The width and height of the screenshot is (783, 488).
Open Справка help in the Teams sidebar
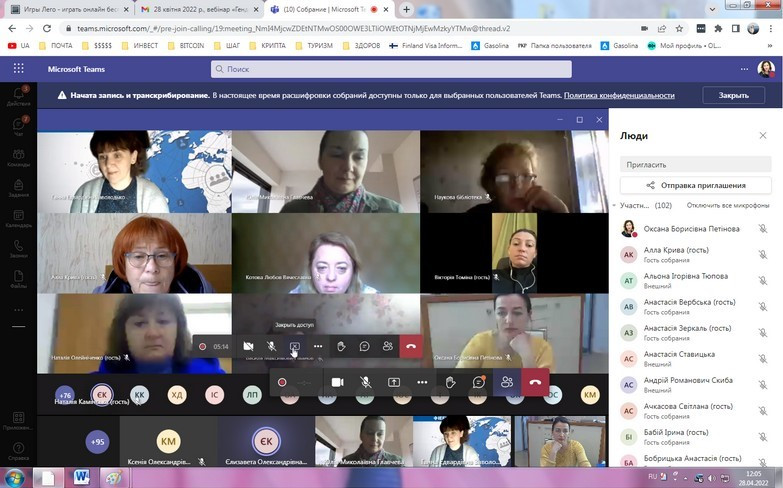pos(18,451)
